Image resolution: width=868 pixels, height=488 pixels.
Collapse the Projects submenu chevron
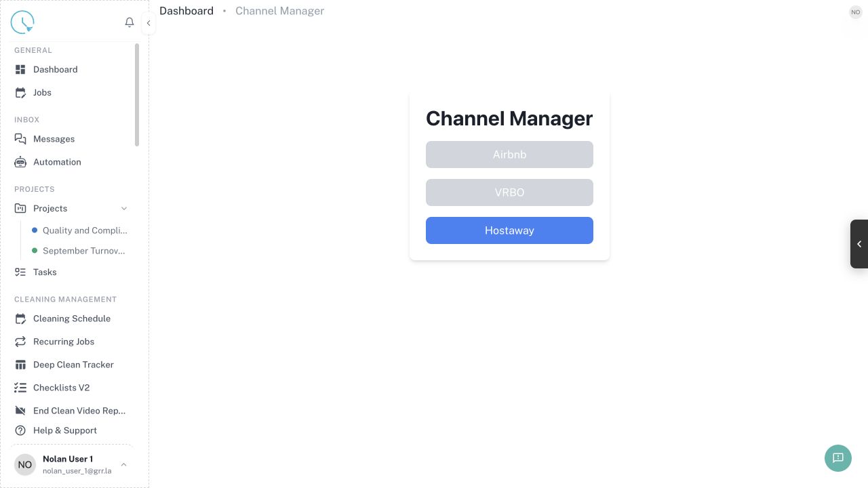[x=123, y=208]
